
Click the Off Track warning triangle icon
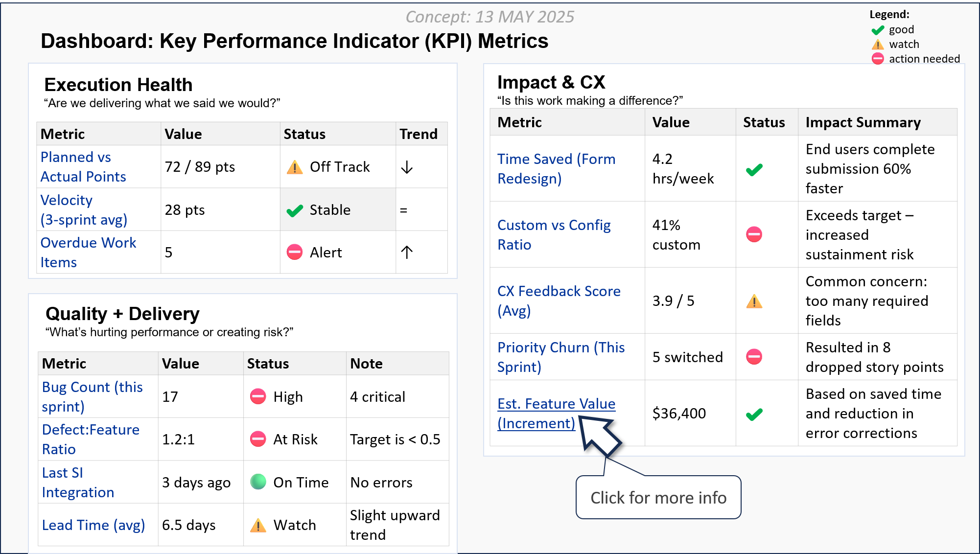(x=295, y=167)
